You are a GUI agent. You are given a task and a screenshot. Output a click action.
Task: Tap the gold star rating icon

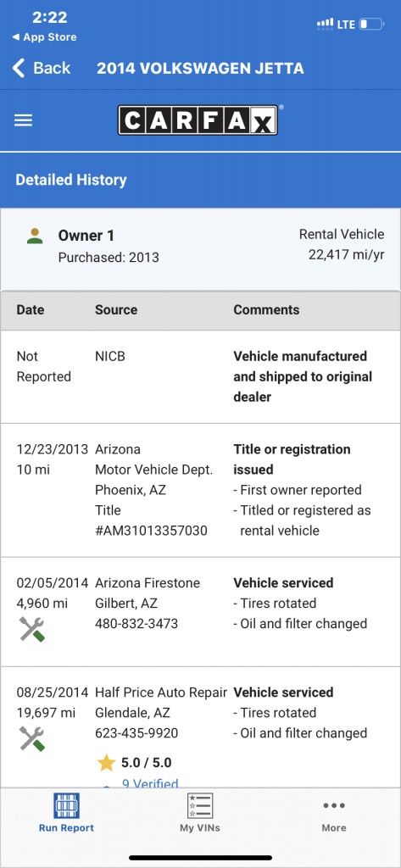106,763
